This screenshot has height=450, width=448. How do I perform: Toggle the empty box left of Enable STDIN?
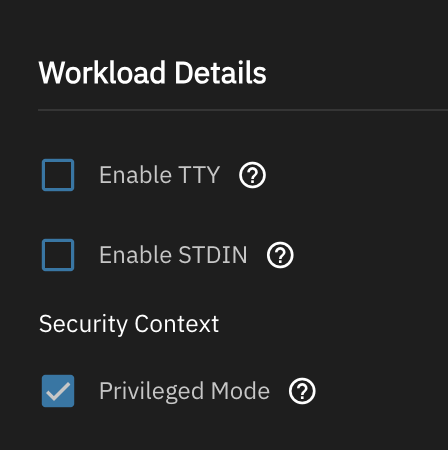point(58,255)
